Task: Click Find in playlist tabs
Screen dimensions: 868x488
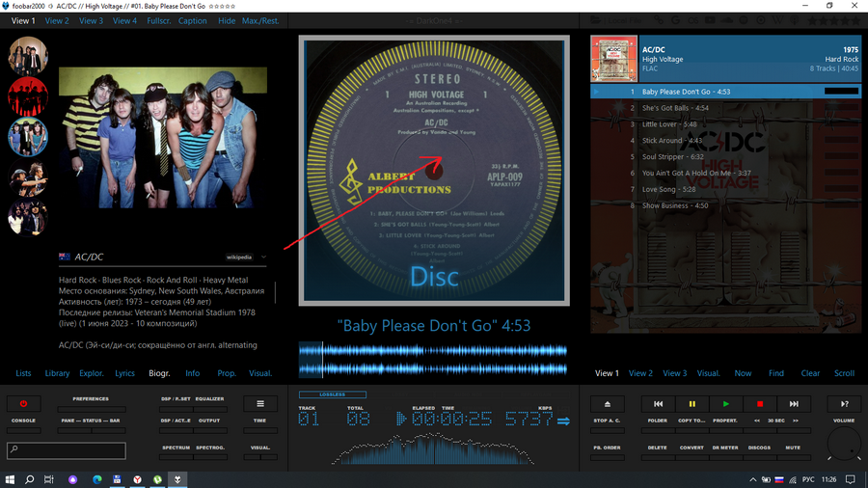Action: [x=776, y=373]
